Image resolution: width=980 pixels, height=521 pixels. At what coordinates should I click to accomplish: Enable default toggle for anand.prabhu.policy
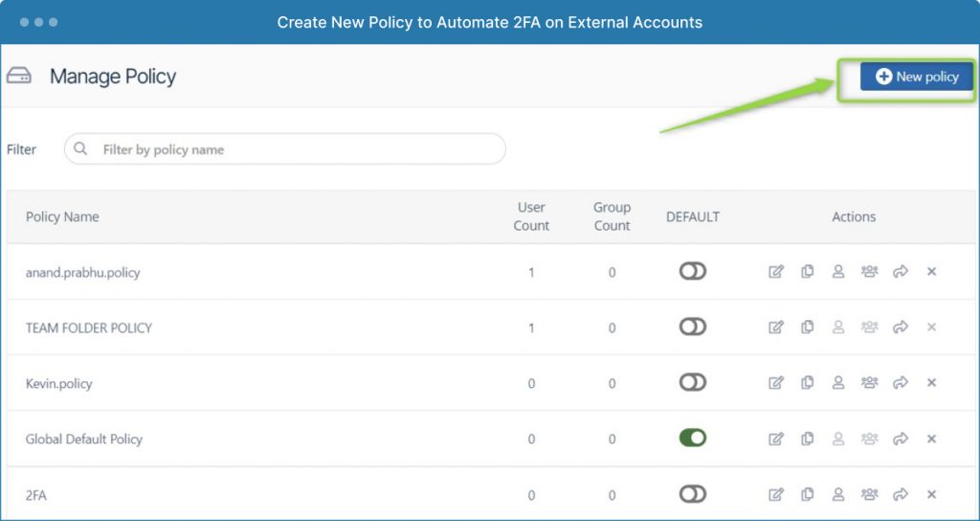click(693, 271)
